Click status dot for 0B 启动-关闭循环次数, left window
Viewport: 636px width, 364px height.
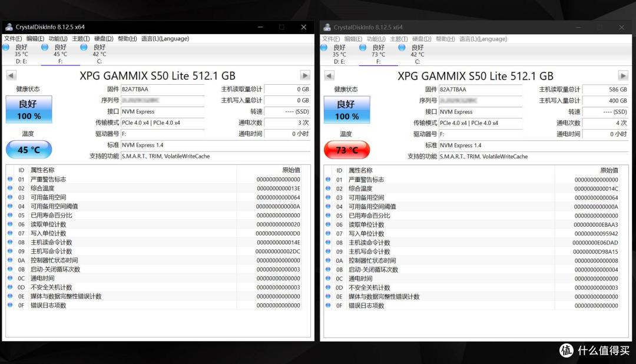pos(10,269)
